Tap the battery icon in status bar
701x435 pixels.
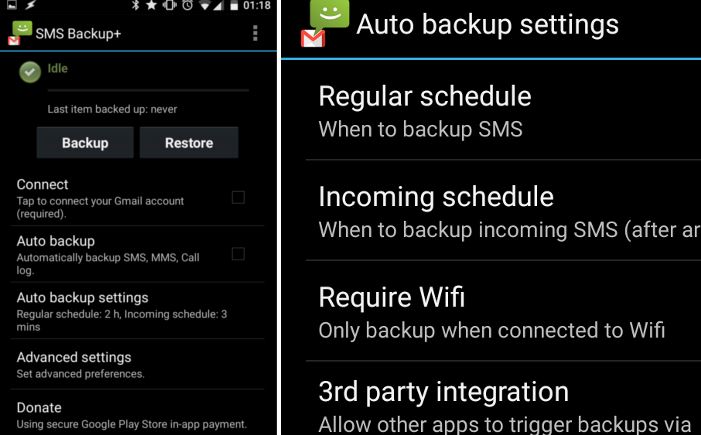pos(234,5)
